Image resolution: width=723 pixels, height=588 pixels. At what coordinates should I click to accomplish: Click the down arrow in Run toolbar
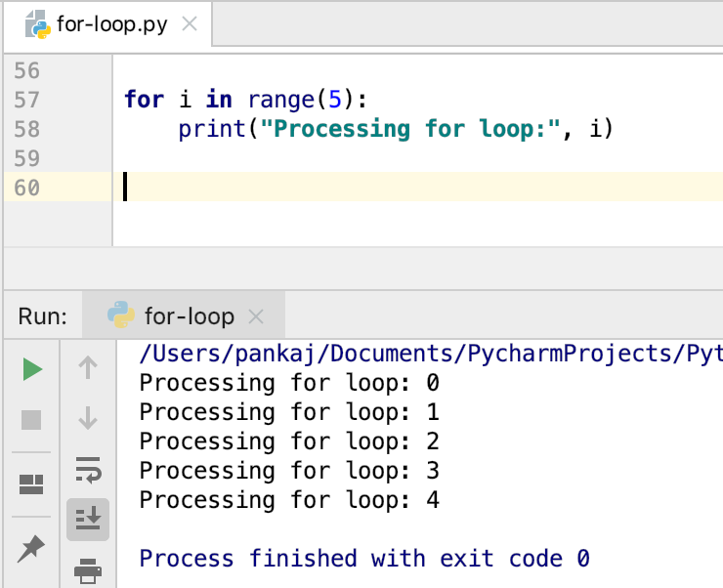[x=88, y=418]
